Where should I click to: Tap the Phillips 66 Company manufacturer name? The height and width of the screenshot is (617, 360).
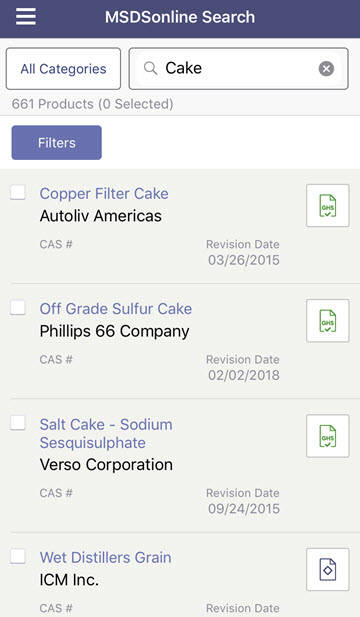[x=114, y=331]
